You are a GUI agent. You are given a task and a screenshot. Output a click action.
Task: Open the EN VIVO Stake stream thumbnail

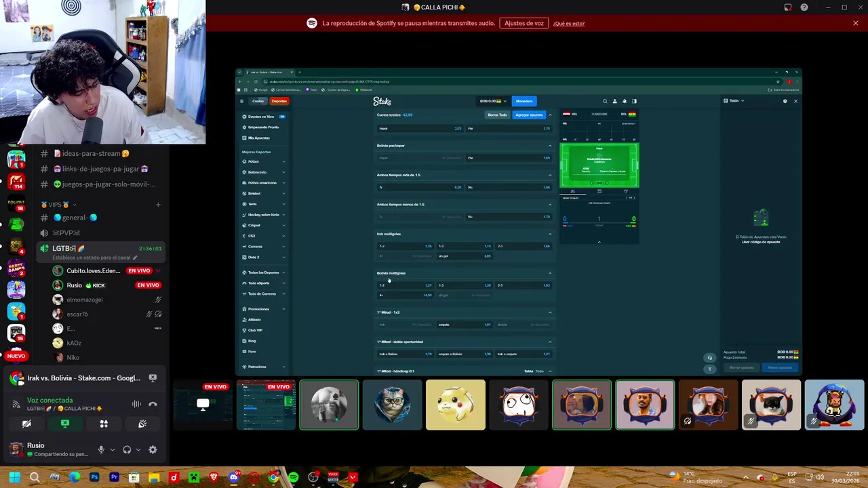(x=266, y=405)
